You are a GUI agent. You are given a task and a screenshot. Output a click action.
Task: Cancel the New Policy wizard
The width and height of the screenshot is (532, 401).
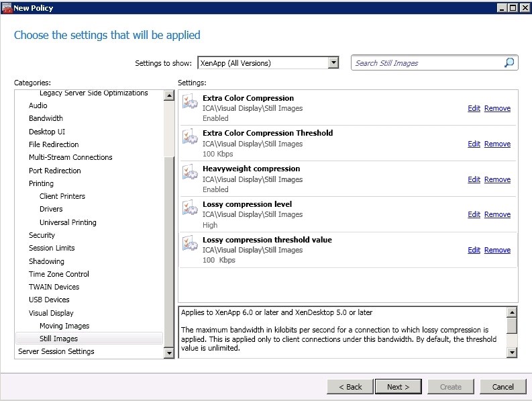tap(503, 387)
